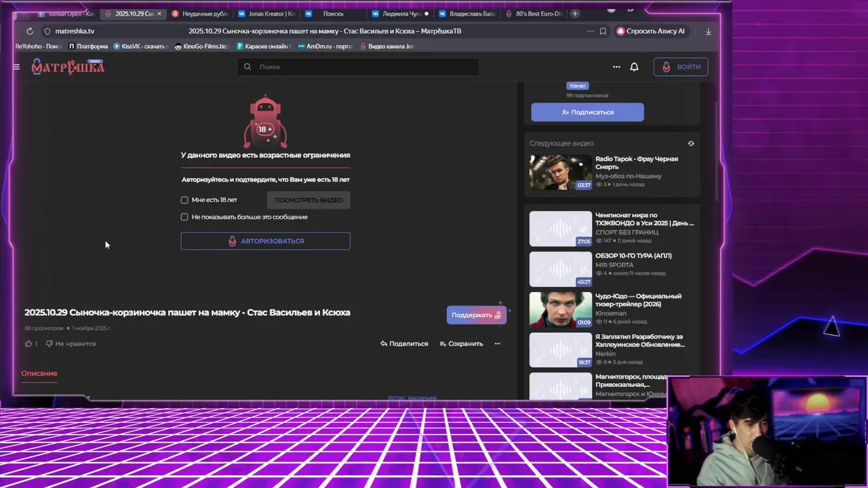Image resolution: width=868 pixels, height=488 pixels.
Task: Open the hamburger sidebar menu
Action: 16,67
